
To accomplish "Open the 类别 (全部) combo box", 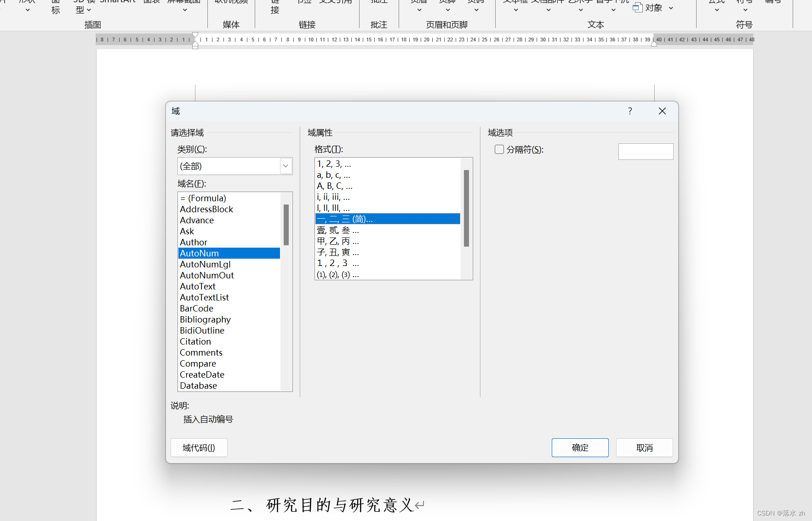I will point(235,166).
